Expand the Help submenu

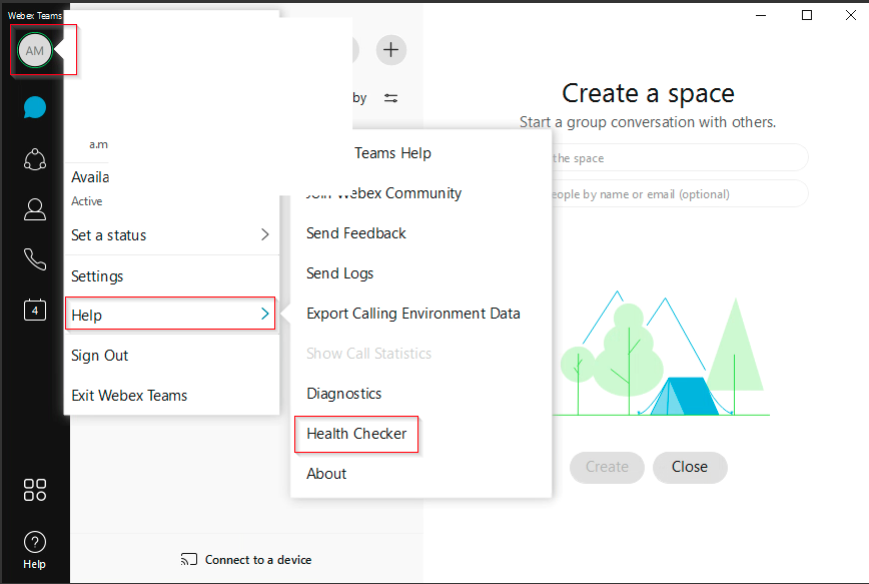(x=170, y=315)
